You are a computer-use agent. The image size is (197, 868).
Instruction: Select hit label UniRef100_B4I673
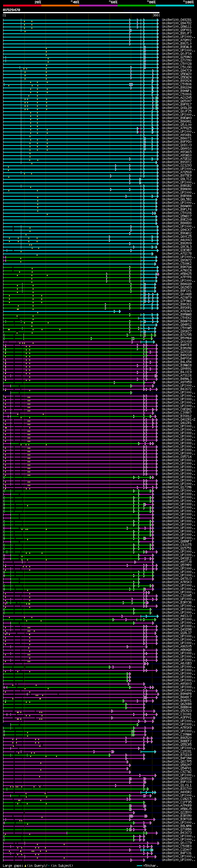[x=176, y=833]
